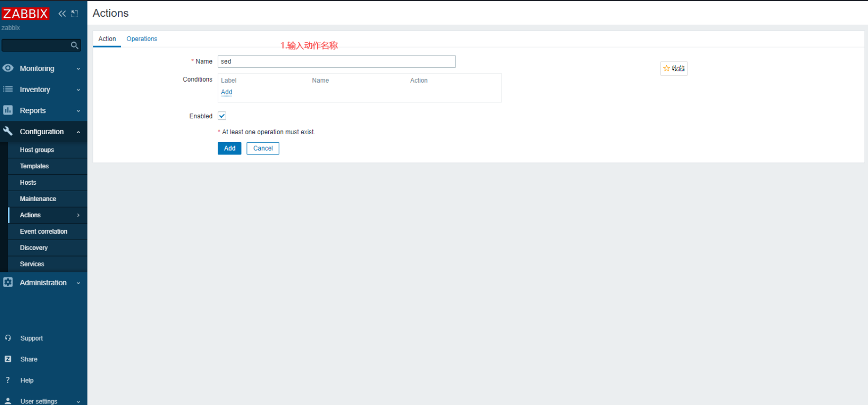This screenshot has width=868, height=405.
Task: Click the Actions page heading
Action: coord(110,13)
